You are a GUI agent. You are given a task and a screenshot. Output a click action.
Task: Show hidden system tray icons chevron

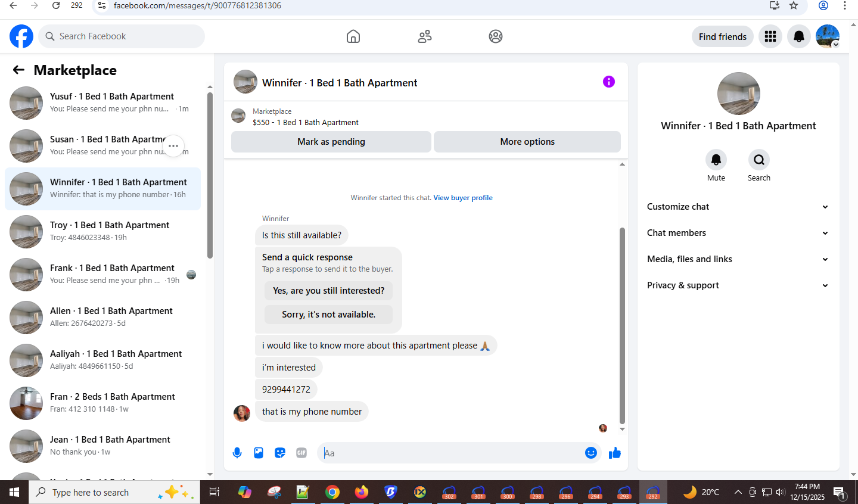point(738,492)
